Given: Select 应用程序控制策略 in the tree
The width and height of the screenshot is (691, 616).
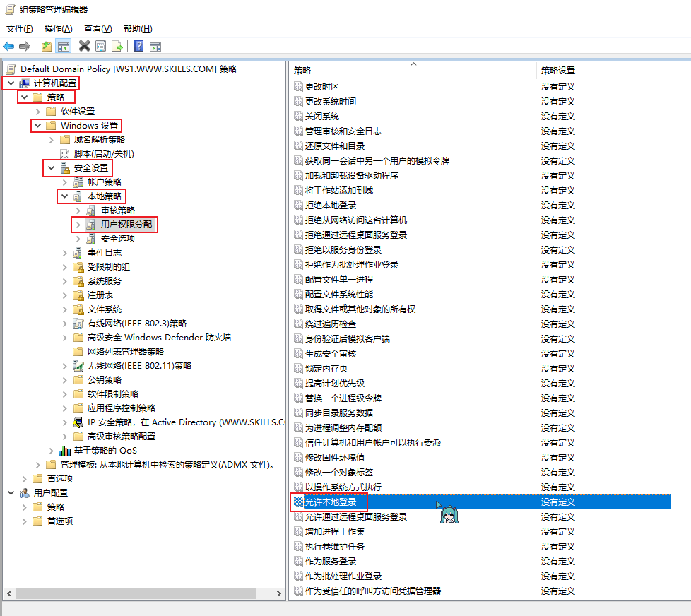Looking at the screenshot, I should 122,408.
